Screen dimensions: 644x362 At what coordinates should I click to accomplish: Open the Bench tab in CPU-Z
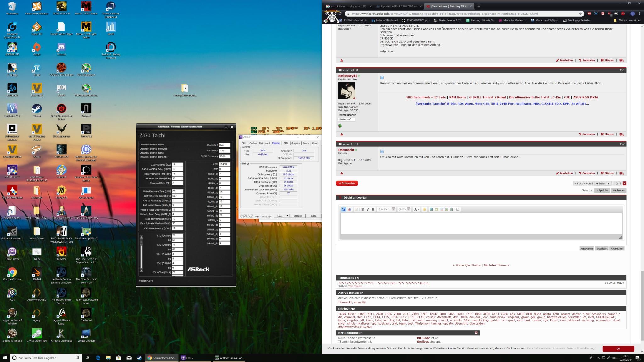(x=305, y=143)
